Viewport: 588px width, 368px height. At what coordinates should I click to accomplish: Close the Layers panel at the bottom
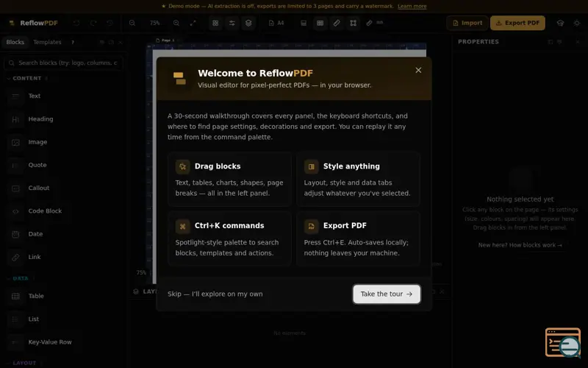pyautogui.click(x=442, y=291)
